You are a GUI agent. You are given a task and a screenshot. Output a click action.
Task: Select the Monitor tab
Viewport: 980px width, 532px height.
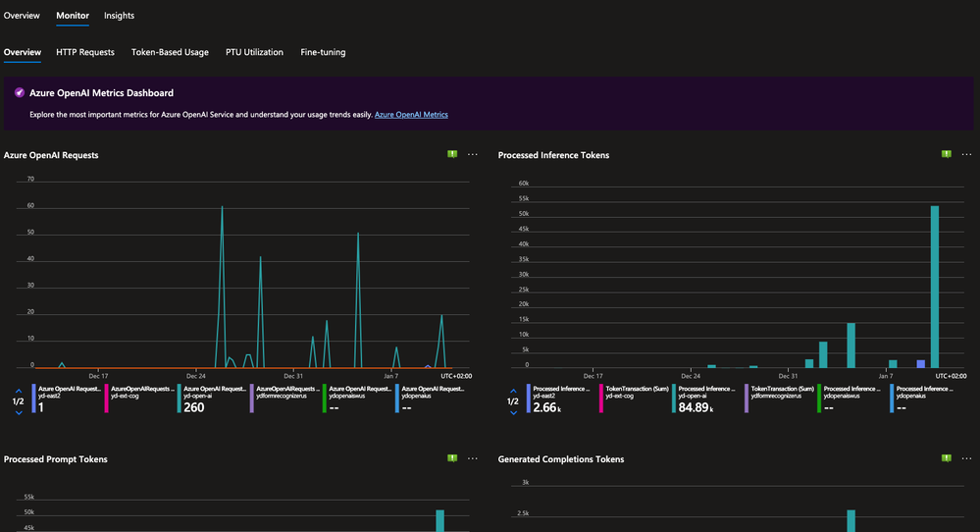pos(73,16)
